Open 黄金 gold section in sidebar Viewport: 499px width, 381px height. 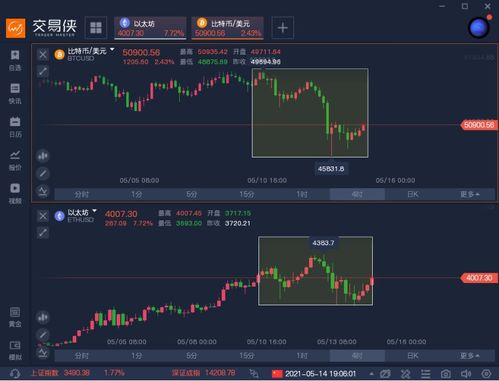15,317
